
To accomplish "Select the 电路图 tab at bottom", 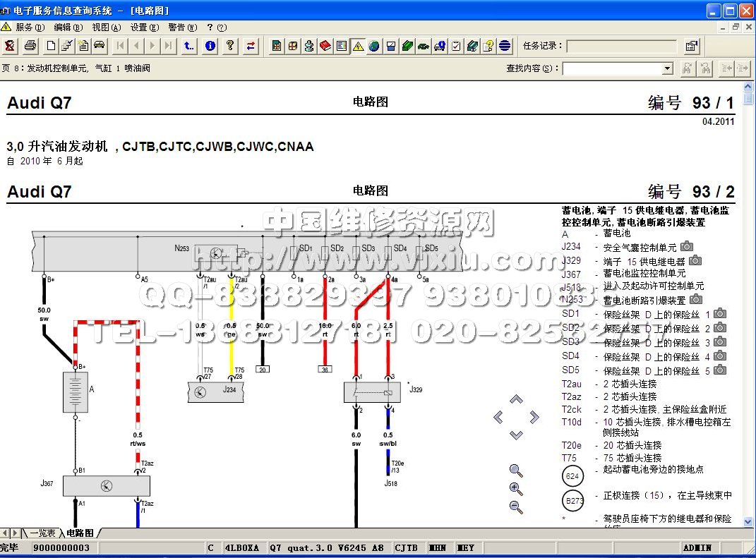I will click(79, 533).
